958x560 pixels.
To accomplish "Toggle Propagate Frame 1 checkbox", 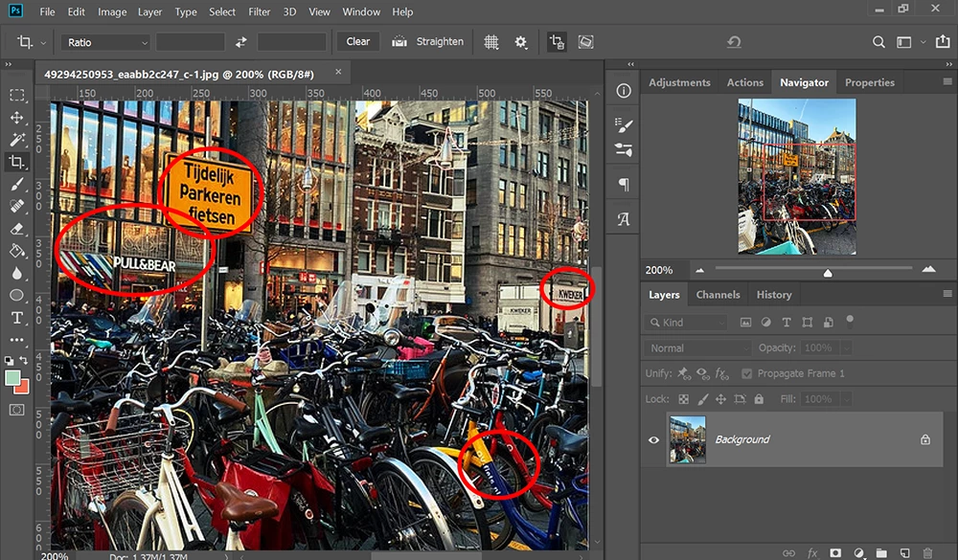I will (747, 373).
